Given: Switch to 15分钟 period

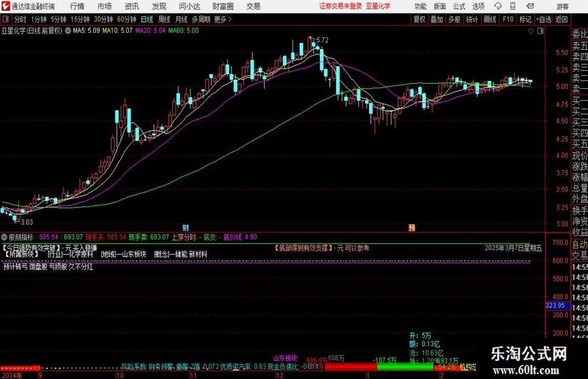Looking at the screenshot, I should 80,19.
